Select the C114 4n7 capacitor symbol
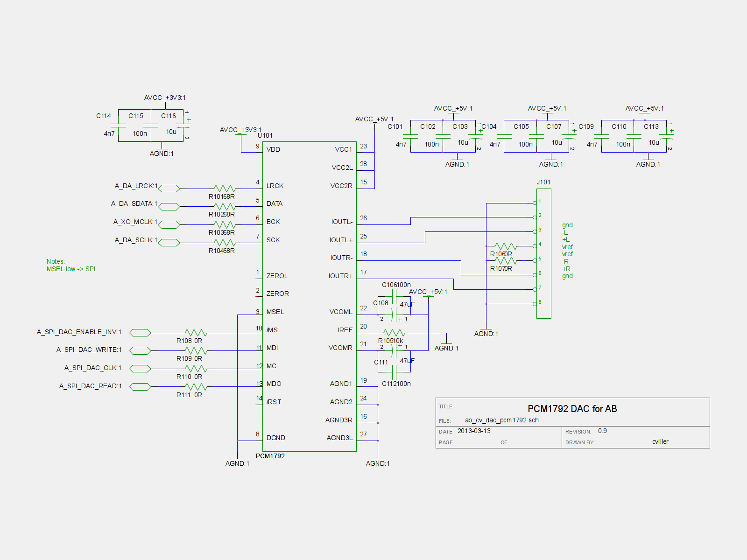Viewport: 747px width, 560px height. [119, 126]
